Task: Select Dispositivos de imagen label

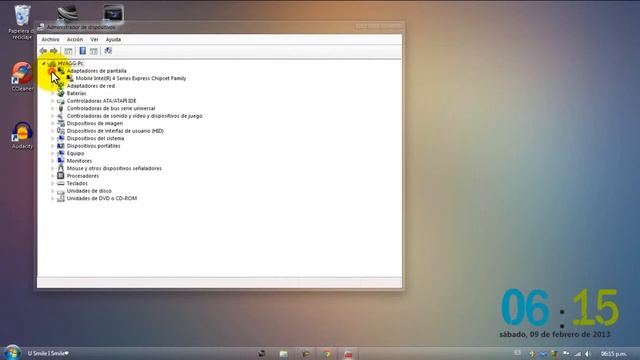Action: [x=95, y=123]
